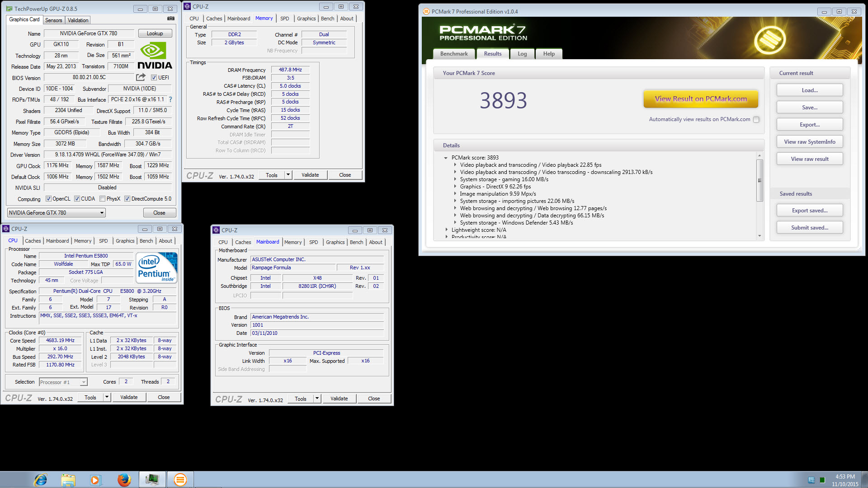Toggle the PhysX checkbox
The image size is (868, 488).
(102, 199)
